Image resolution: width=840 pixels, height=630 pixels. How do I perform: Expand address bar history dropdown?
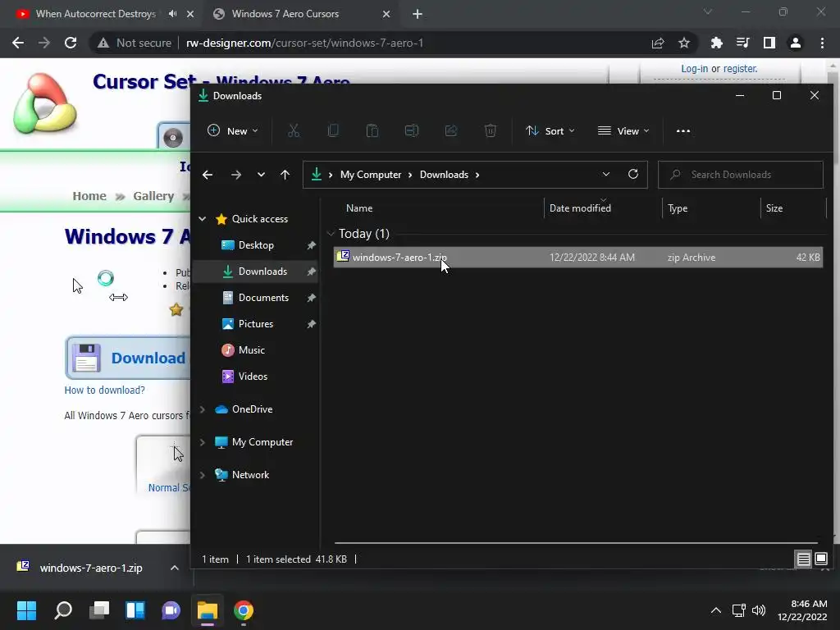pos(606,174)
